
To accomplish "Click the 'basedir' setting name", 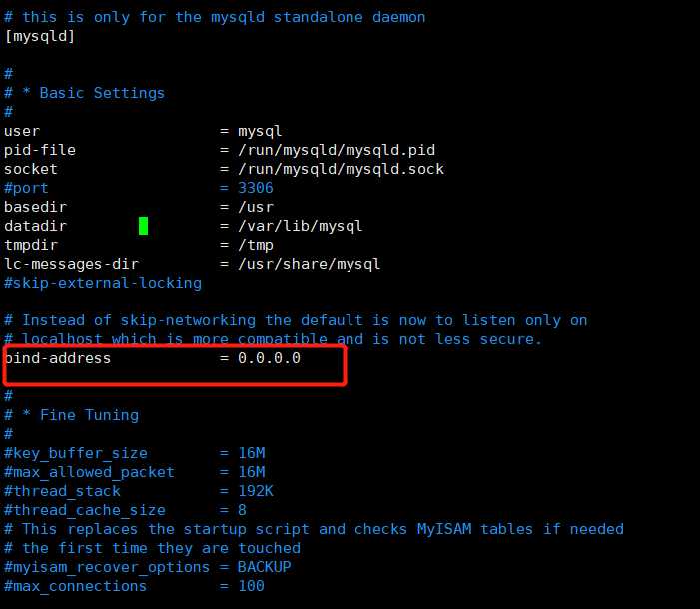I will point(35,207).
